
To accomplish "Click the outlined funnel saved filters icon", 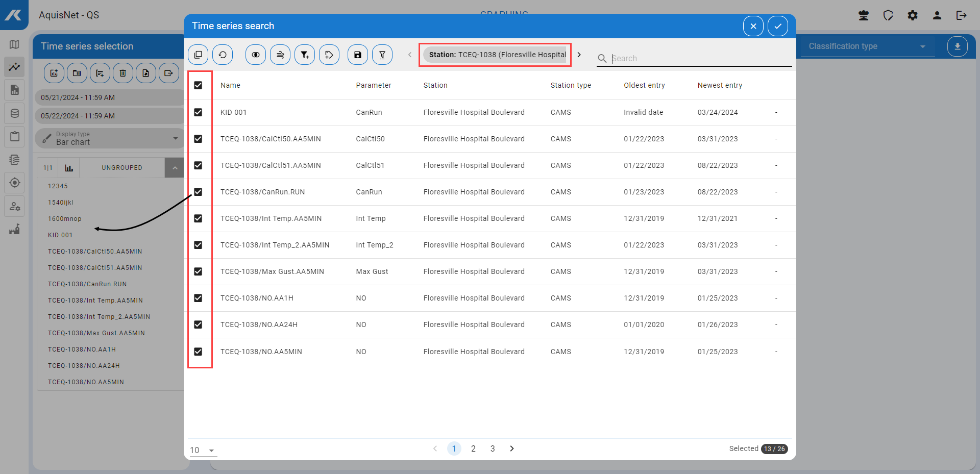I will pyautogui.click(x=382, y=55).
